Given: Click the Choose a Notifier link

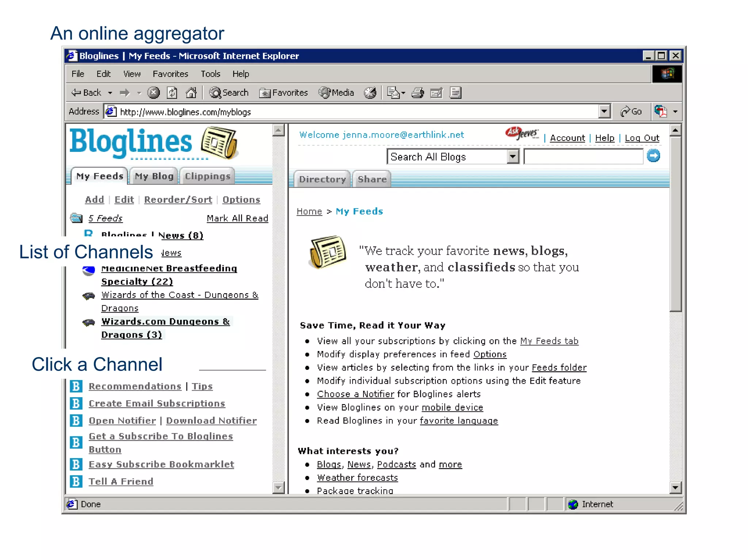Looking at the screenshot, I should (355, 394).
